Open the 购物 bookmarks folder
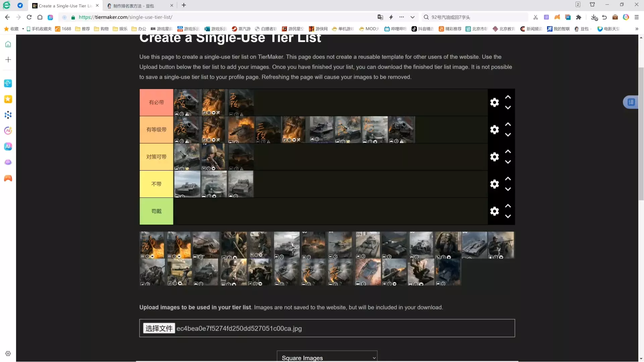The height and width of the screenshot is (362, 644). (x=101, y=29)
